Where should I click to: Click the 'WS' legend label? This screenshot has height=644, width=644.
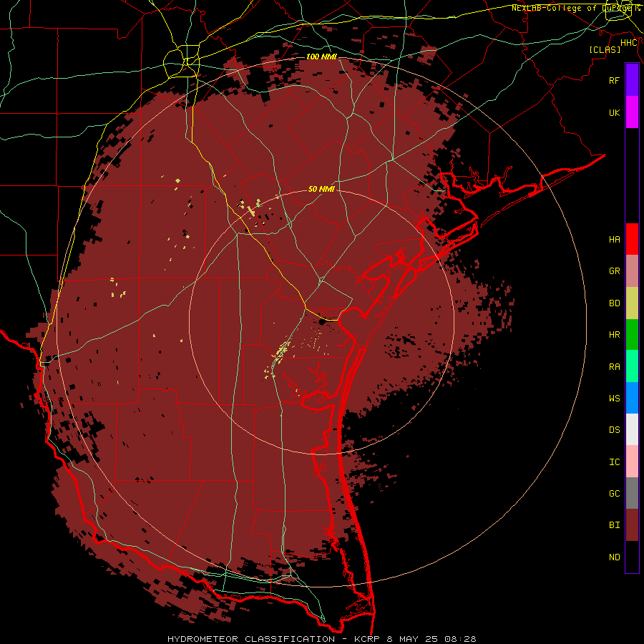(615, 399)
